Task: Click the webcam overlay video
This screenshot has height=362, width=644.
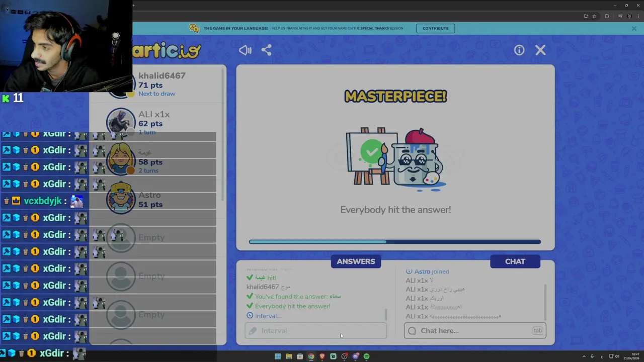Action: tap(66, 46)
